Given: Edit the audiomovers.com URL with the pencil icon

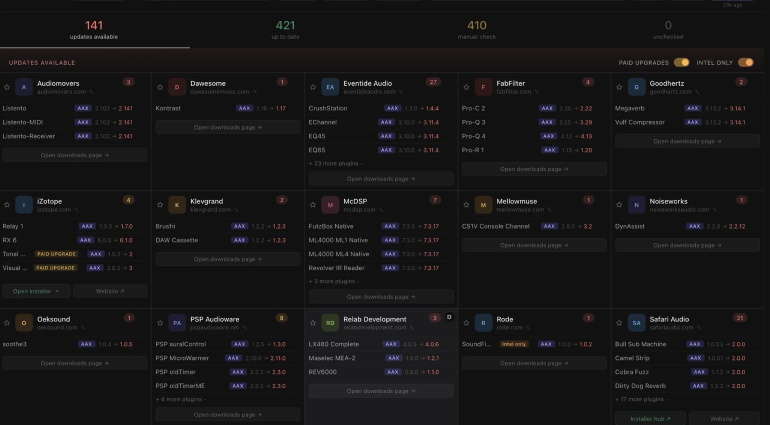Looking at the screenshot, I should (x=91, y=92).
